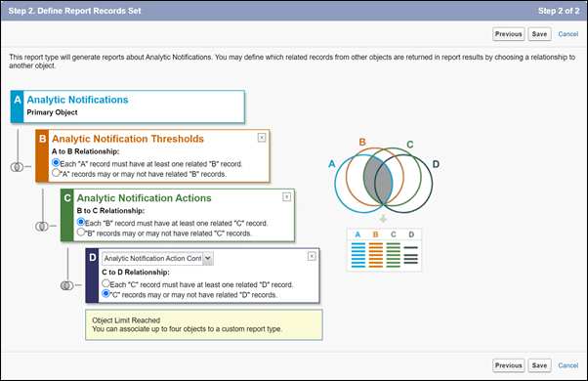The image size is (588, 381).
Task: Select "A" records may or may not have "B"
Action: point(56,173)
